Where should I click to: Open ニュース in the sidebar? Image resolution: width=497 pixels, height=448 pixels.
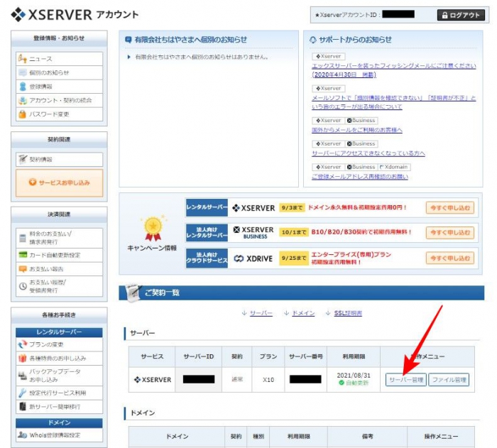[x=59, y=59]
